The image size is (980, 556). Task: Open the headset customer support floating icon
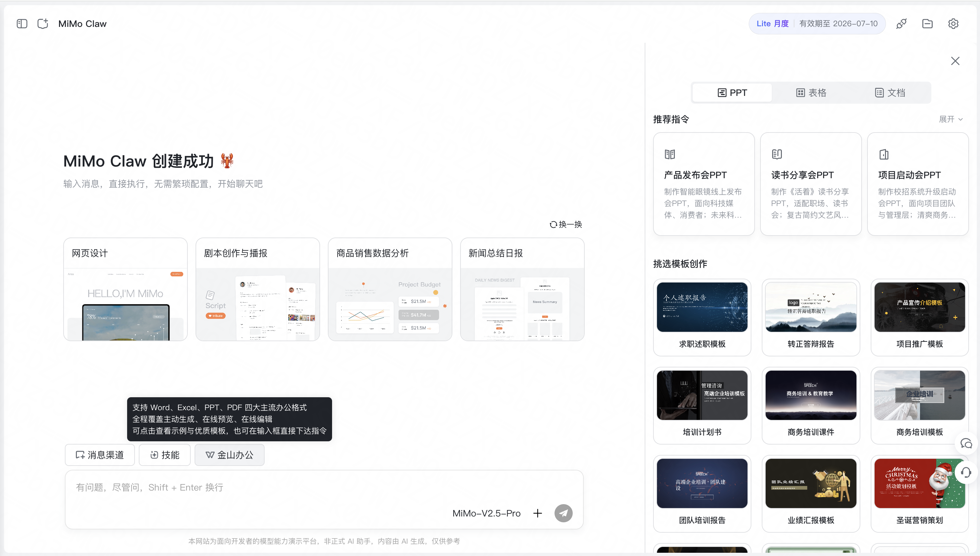pos(966,473)
